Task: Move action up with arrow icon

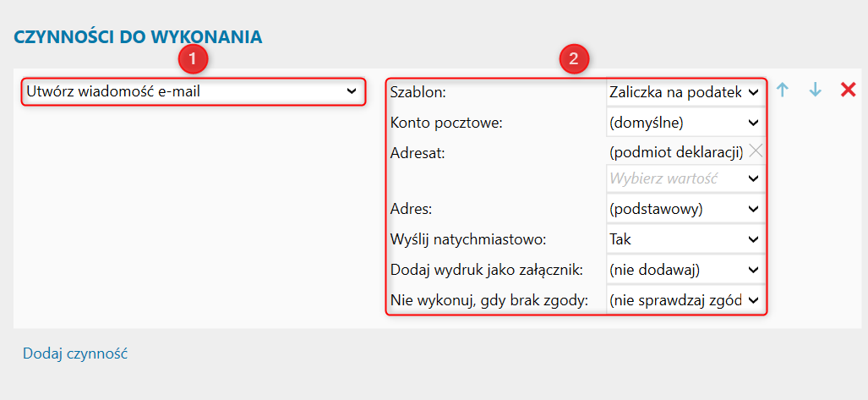Action: tap(783, 90)
